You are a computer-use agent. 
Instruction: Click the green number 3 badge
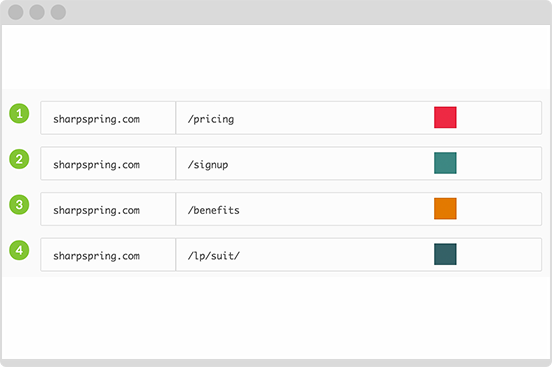click(19, 205)
